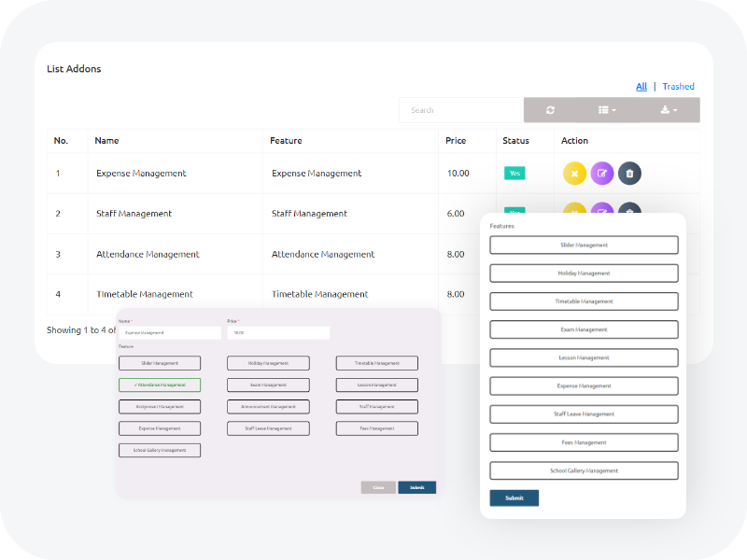
Task: Show the All addons filter
Action: [x=641, y=87]
